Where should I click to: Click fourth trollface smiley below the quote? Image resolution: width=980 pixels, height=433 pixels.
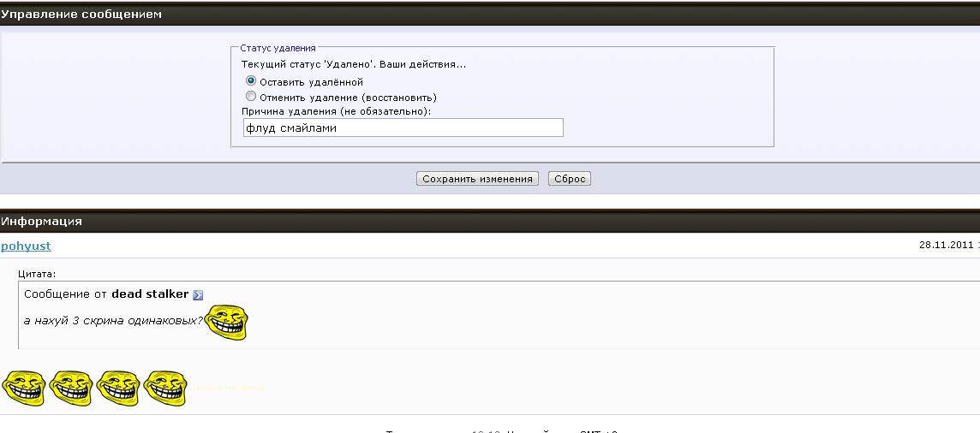coord(165,389)
